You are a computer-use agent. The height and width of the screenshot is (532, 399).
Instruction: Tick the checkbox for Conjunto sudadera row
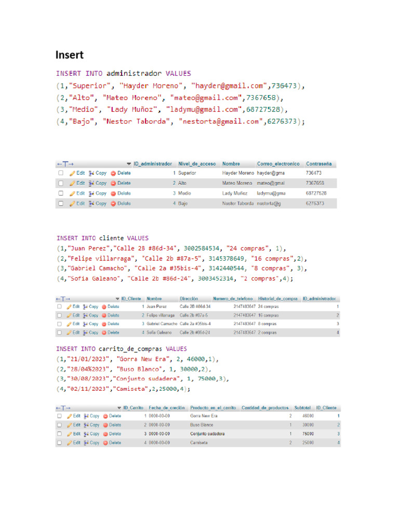click(x=60, y=434)
